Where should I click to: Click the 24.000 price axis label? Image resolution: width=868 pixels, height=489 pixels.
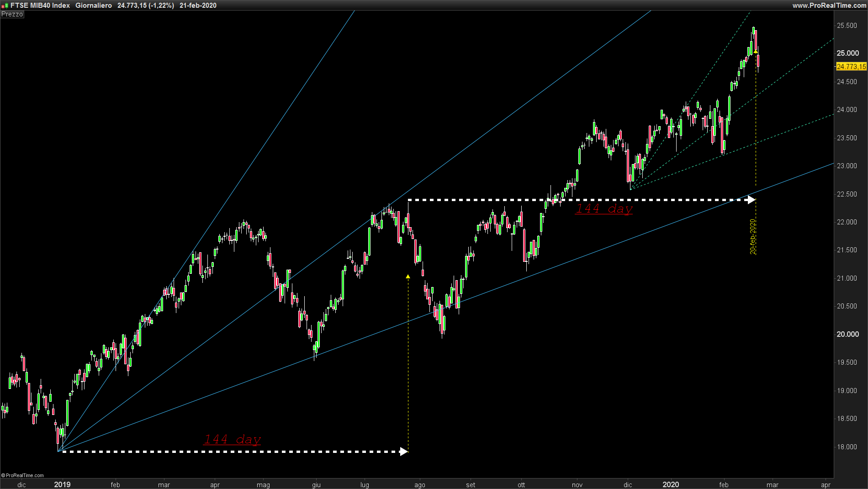point(847,110)
